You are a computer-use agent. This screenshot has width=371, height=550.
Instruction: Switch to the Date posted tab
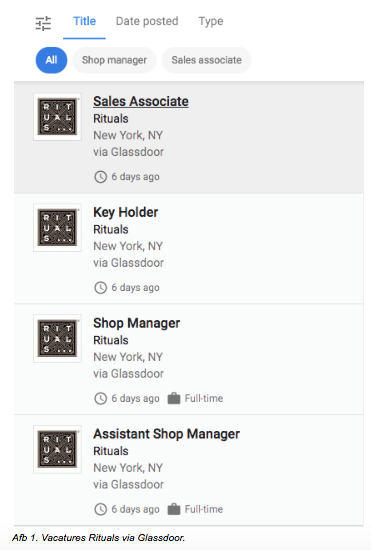tap(147, 21)
